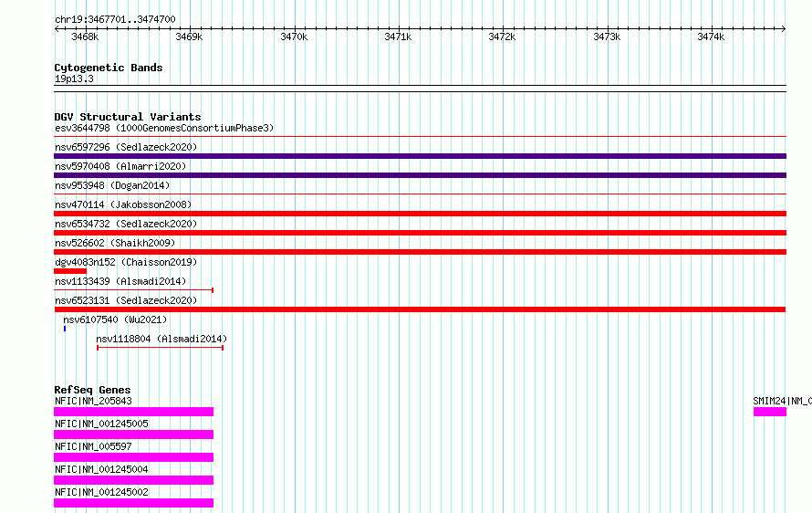This screenshot has width=812, height=513.
Task: Click the ruler's right arrow end
Action: (x=784, y=28)
